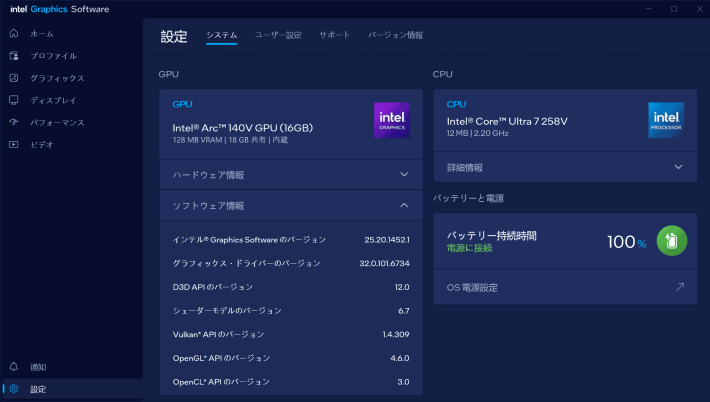
Task: Collapse the ソフトウェア情報 chevron
Action: tap(404, 206)
